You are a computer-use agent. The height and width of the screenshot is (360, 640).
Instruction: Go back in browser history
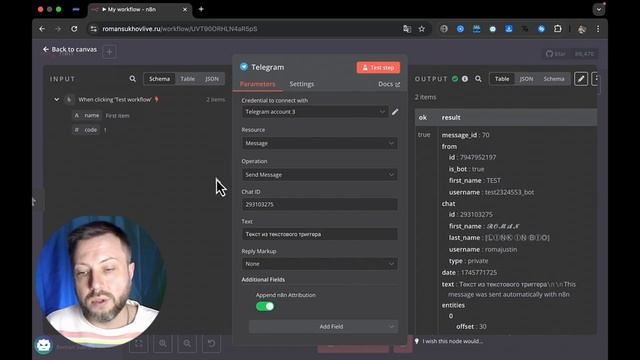point(42,29)
